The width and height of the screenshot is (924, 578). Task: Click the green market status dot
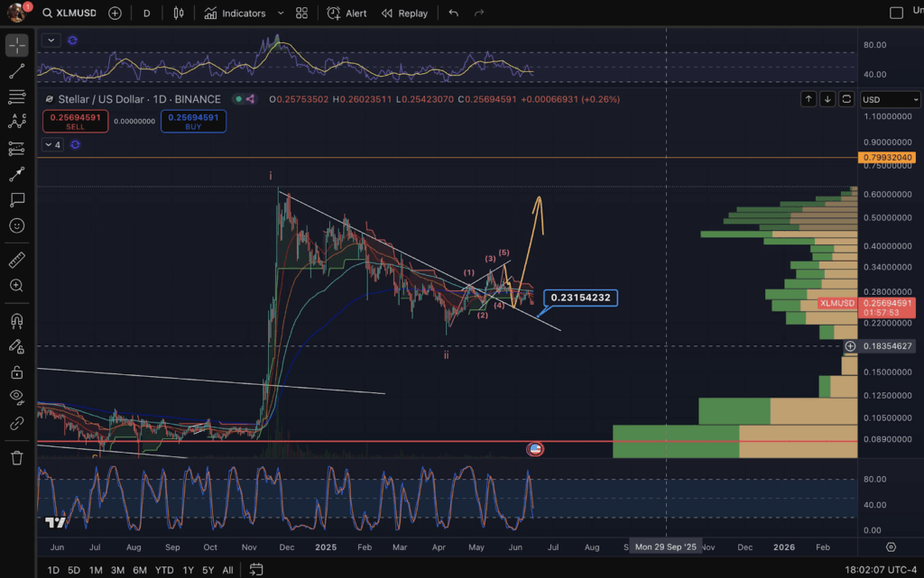click(x=238, y=99)
